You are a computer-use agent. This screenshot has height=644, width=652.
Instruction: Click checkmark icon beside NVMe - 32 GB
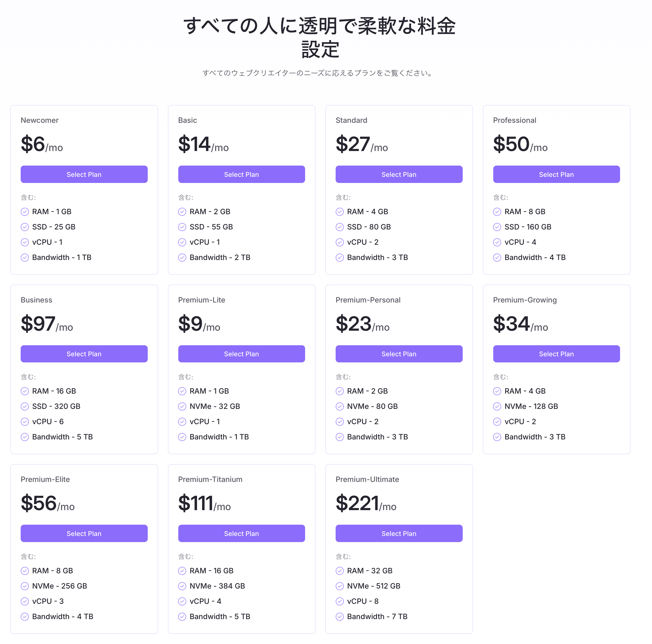(182, 406)
